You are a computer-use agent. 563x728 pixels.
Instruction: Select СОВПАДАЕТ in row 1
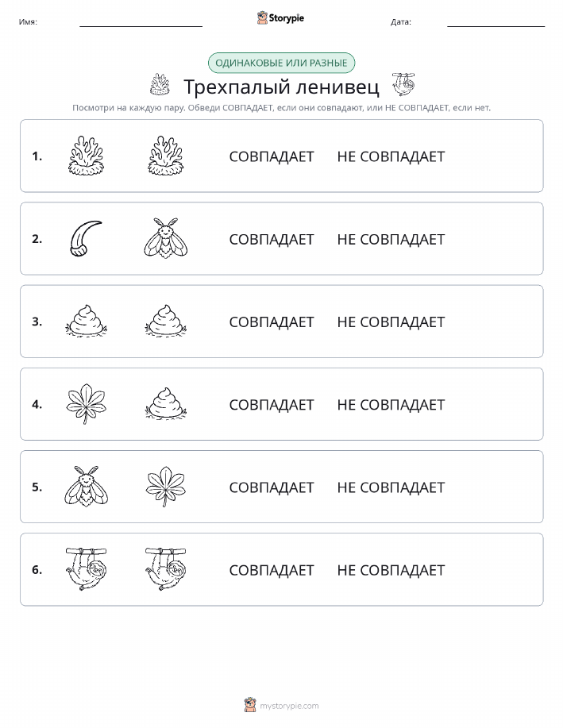tap(272, 156)
